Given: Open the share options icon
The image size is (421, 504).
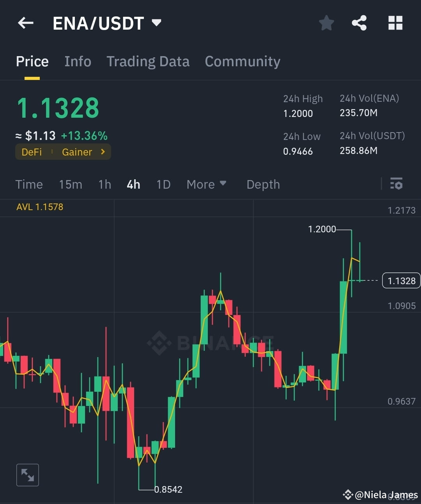Looking at the screenshot, I should coord(359,23).
